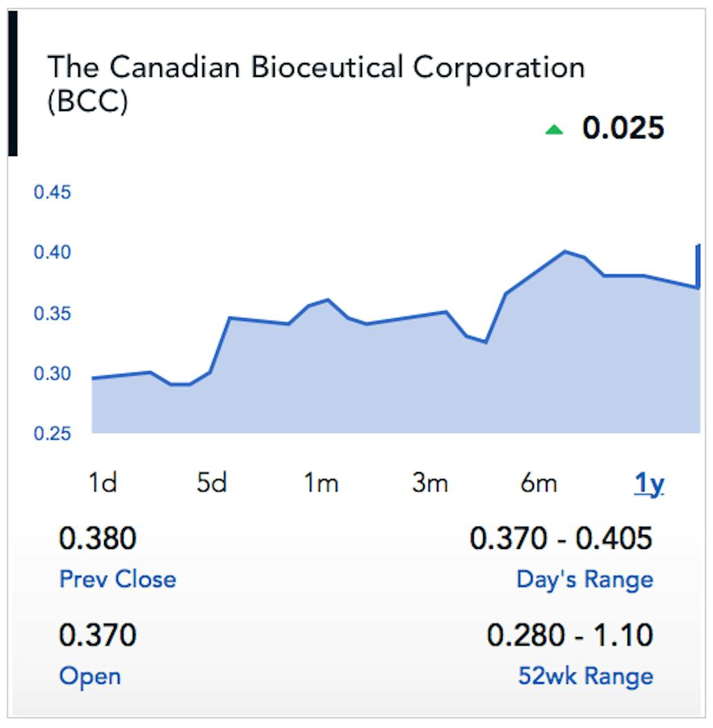Click the vertical spike at chart's right end
The width and height of the screenshot is (713, 728).
click(698, 266)
